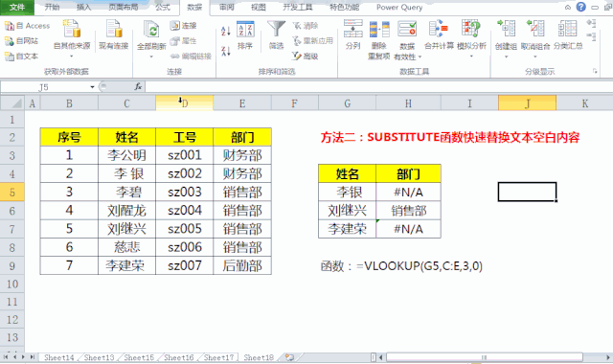Open the 自其他来源 data source menu
This screenshot has height=364, width=613.
pyautogui.click(x=72, y=39)
